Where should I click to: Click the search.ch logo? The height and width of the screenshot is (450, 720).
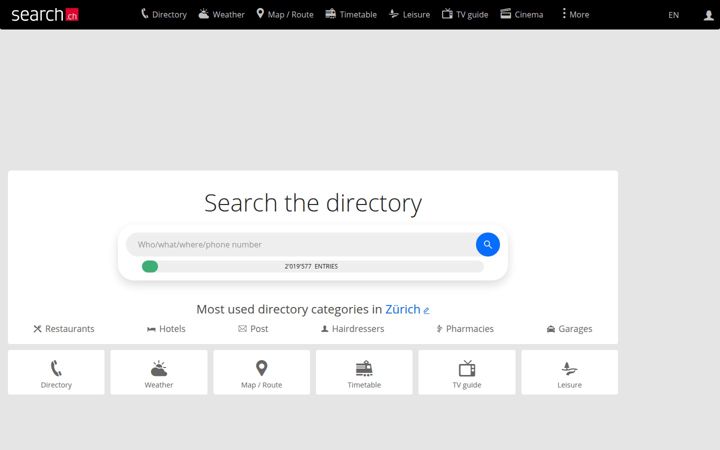[x=45, y=15]
